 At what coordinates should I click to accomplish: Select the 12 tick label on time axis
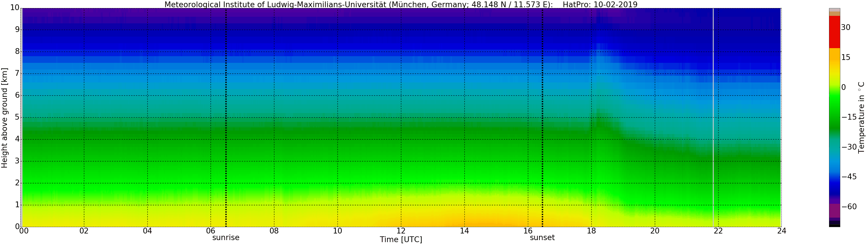[401, 231]
